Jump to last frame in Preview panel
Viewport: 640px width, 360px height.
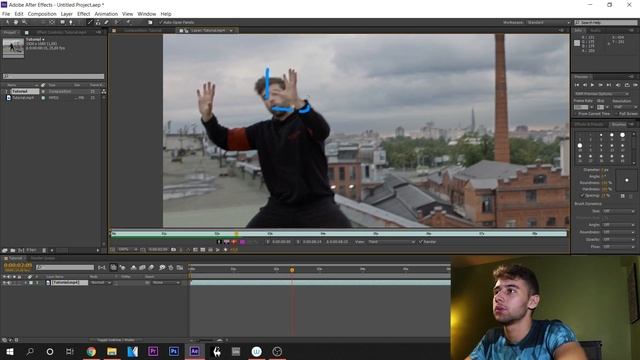coord(609,85)
